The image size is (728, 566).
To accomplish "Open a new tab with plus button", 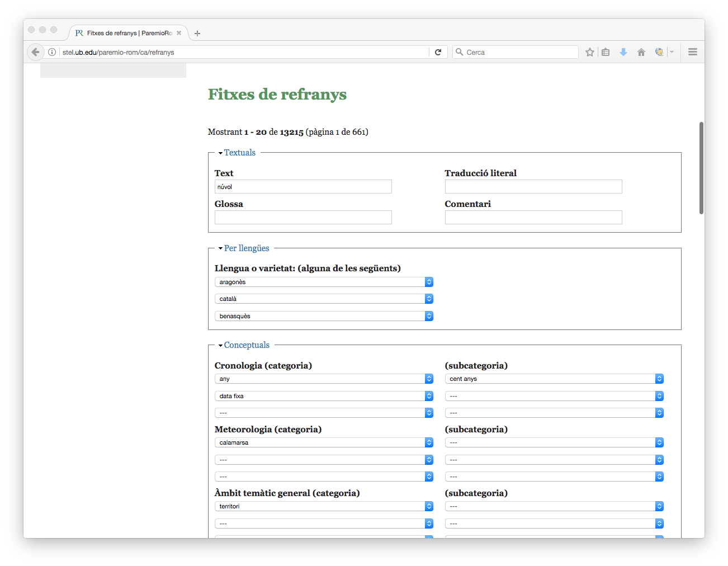I will tap(197, 34).
